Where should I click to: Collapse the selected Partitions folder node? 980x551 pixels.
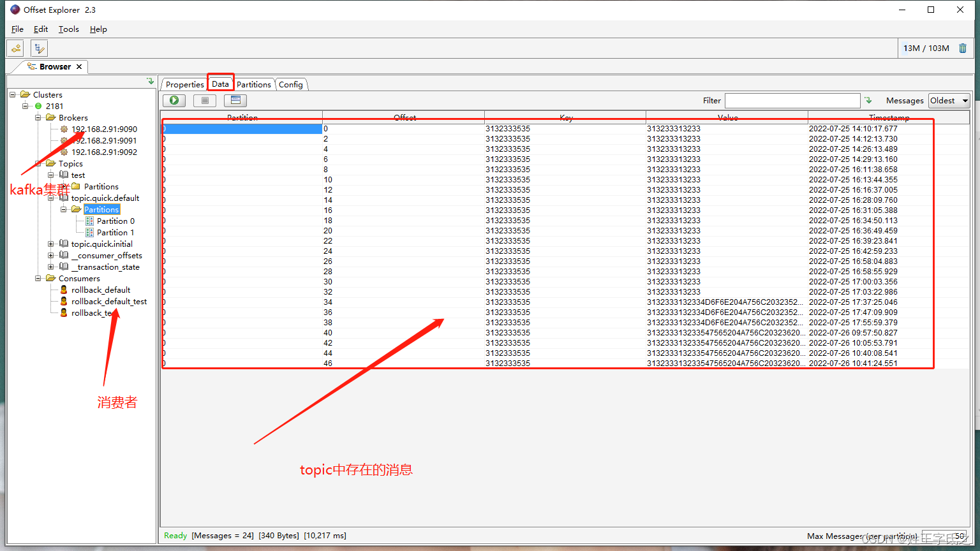(63, 209)
